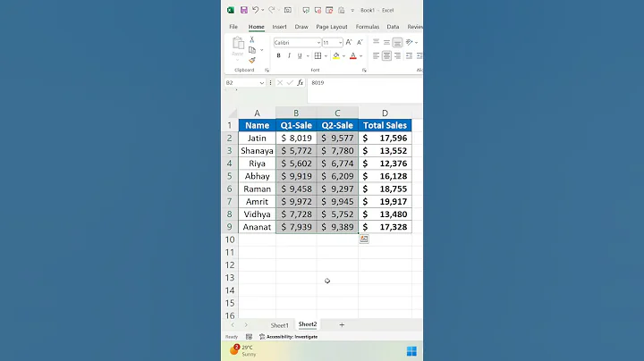Toggle center horizontal alignment
644x361 pixels.
(x=386, y=55)
